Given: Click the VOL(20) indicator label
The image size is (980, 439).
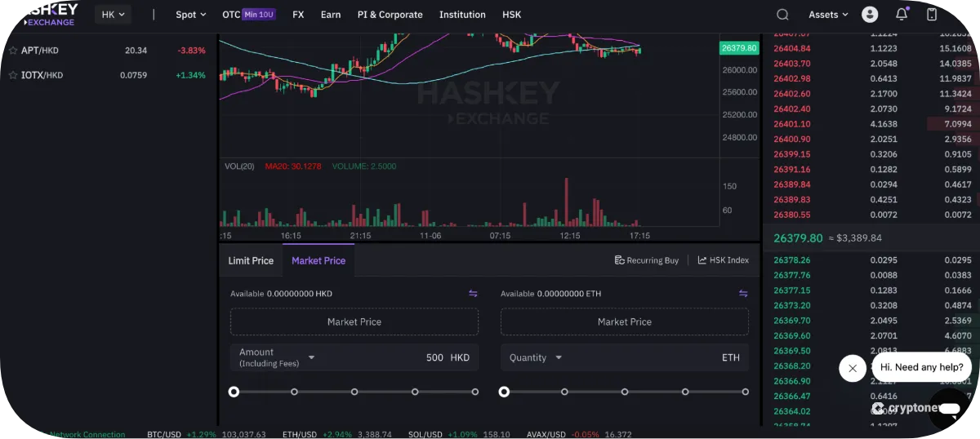Looking at the screenshot, I should [x=239, y=166].
